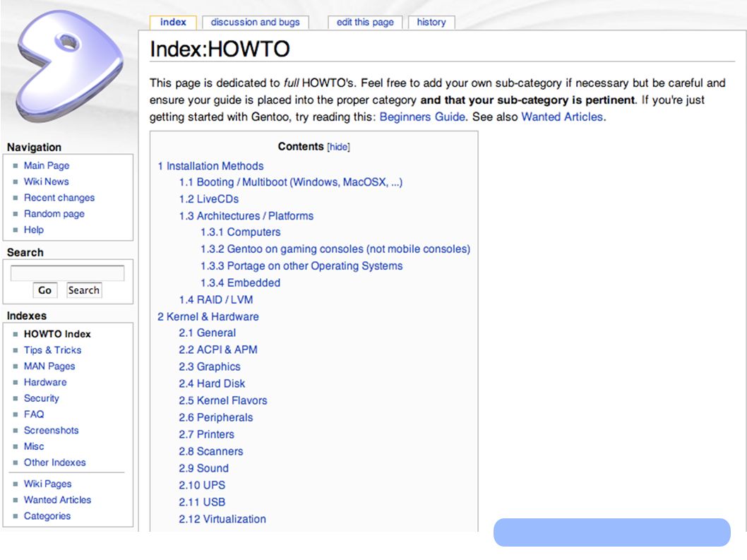Open Tips & Tricks index

coord(52,350)
